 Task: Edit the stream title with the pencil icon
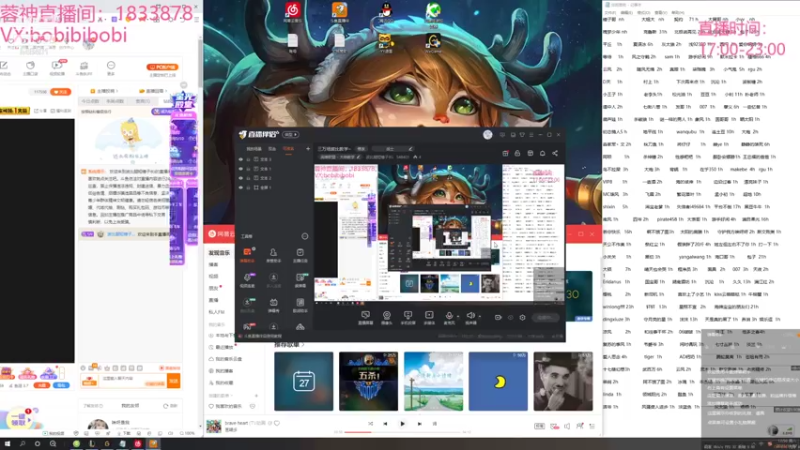(x=410, y=149)
